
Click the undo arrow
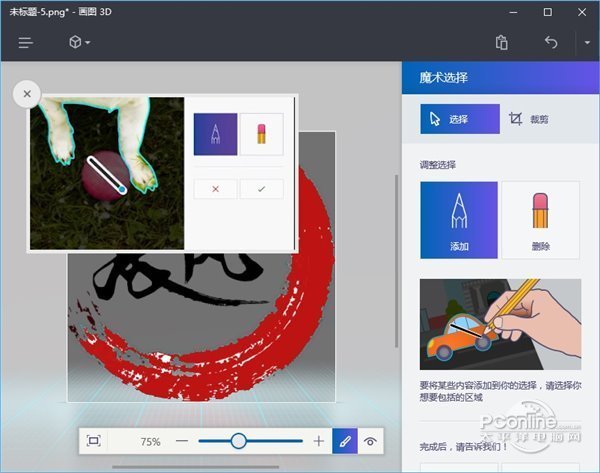coord(551,42)
